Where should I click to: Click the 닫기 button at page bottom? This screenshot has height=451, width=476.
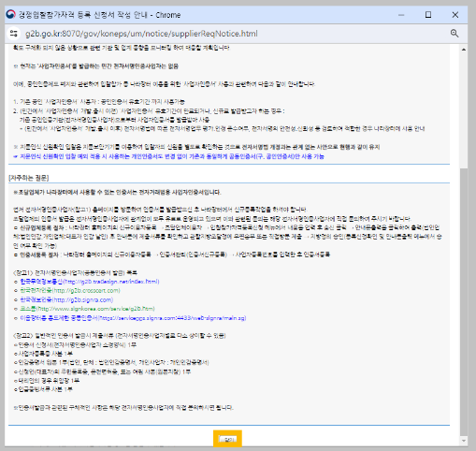227,439
